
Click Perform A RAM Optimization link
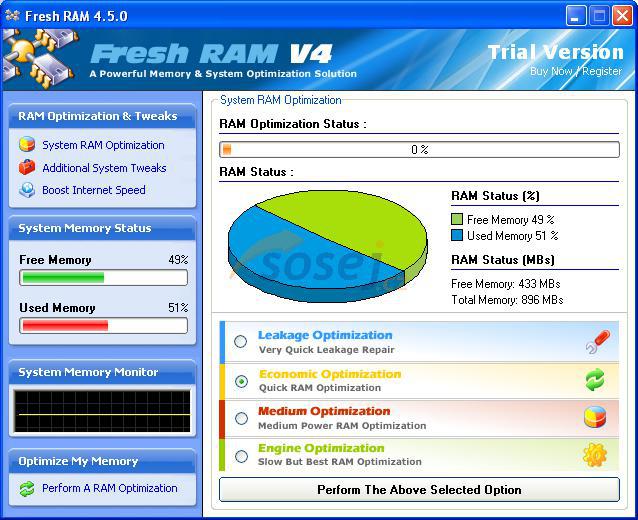click(x=110, y=488)
